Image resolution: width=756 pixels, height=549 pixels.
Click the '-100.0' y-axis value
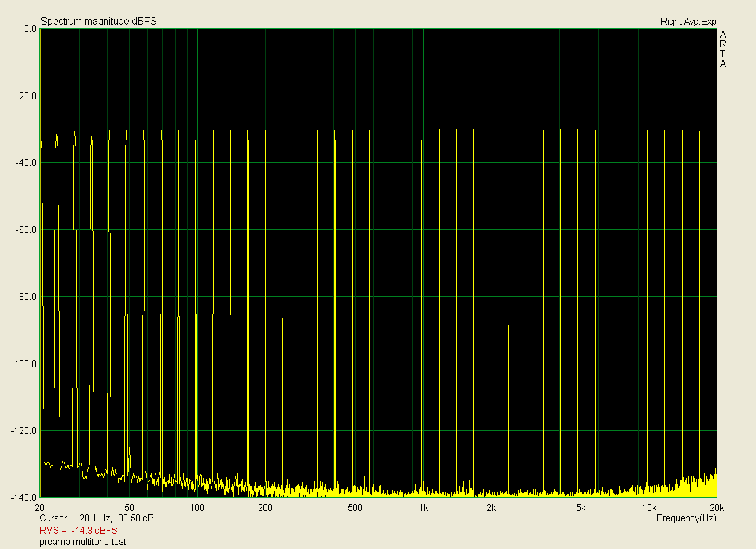(x=24, y=364)
